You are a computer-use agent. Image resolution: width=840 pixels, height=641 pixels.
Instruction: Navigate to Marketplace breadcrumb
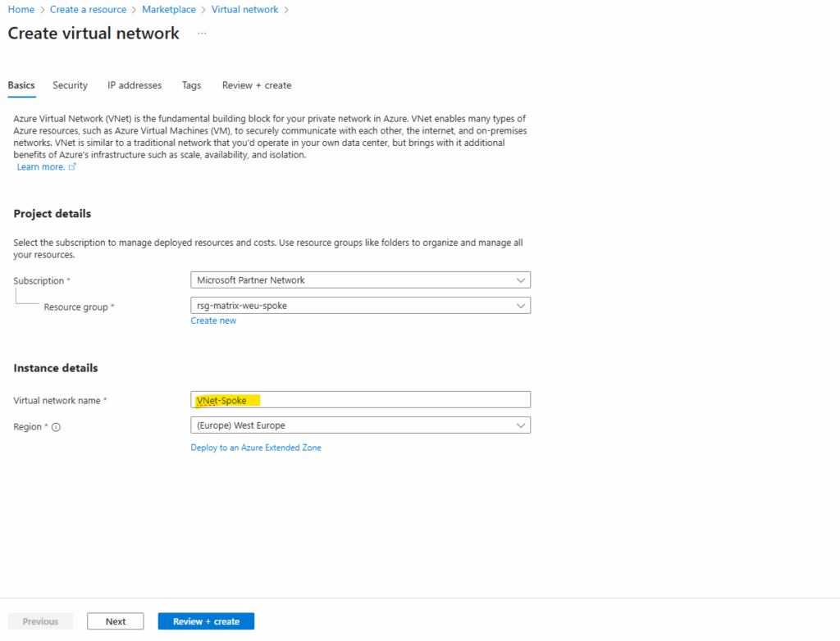[169, 10]
